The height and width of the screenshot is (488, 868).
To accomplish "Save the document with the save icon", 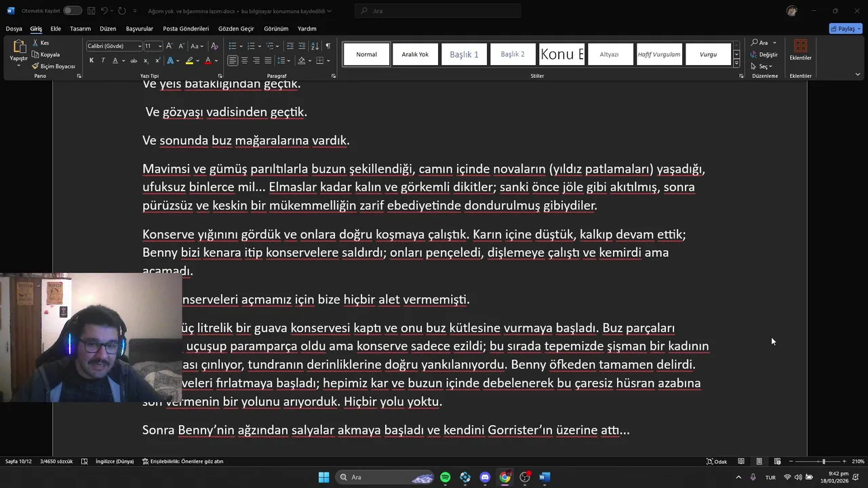I will pos(91,11).
